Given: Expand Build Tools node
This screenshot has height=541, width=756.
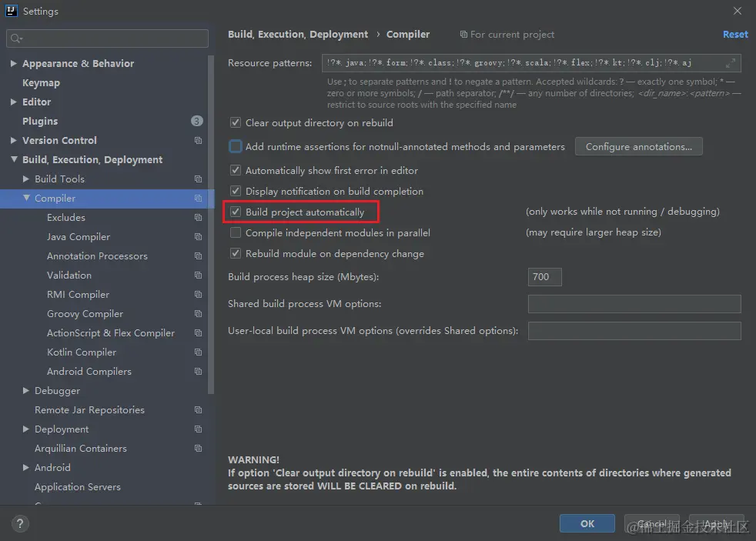Looking at the screenshot, I should [26, 179].
